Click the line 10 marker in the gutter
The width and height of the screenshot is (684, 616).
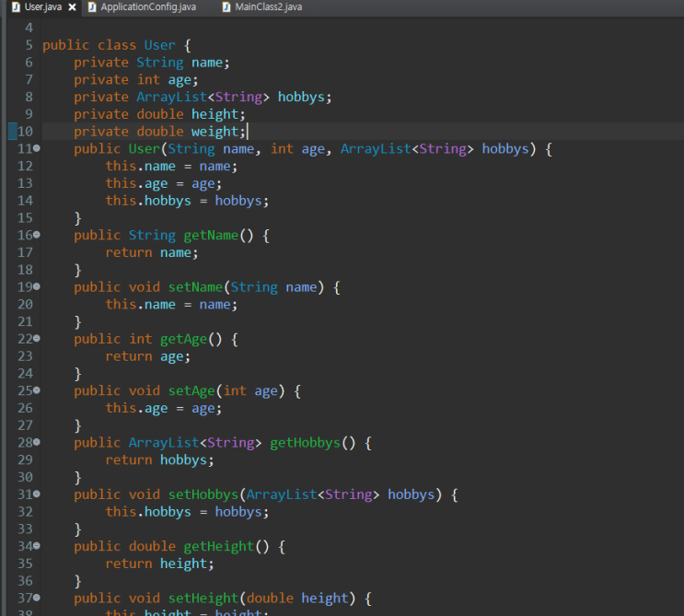pyautogui.click(x=13, y=132)
